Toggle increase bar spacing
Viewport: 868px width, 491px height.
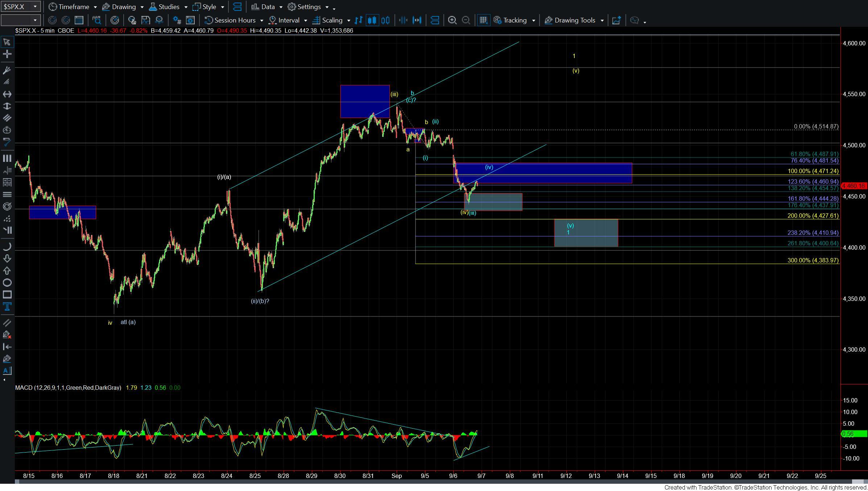point(417,20)
